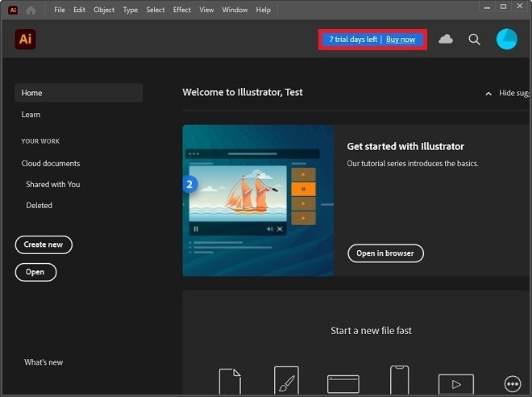The image size is (532, 397).
Task: Open the Edit menu
Action: (x=79, y=10)
